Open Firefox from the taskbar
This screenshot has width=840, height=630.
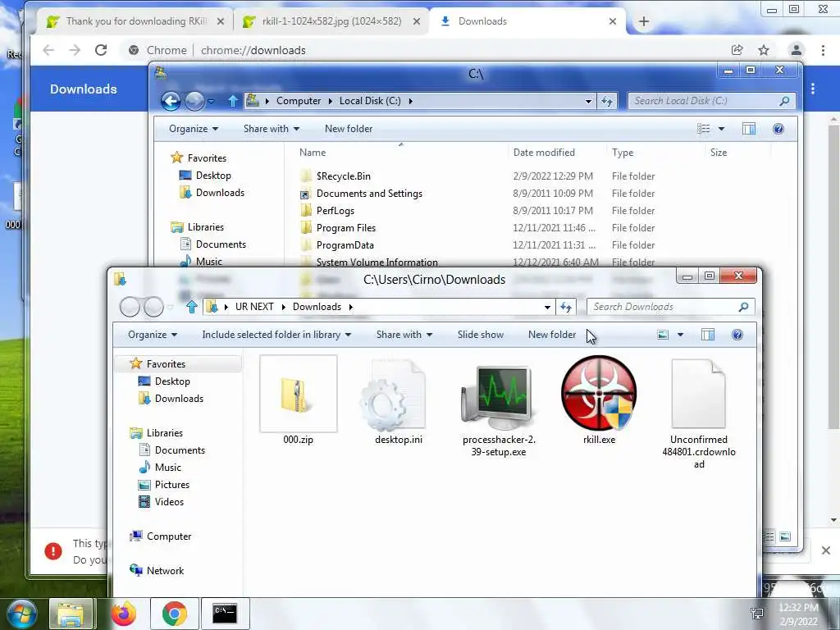click(x=123, y=614)
